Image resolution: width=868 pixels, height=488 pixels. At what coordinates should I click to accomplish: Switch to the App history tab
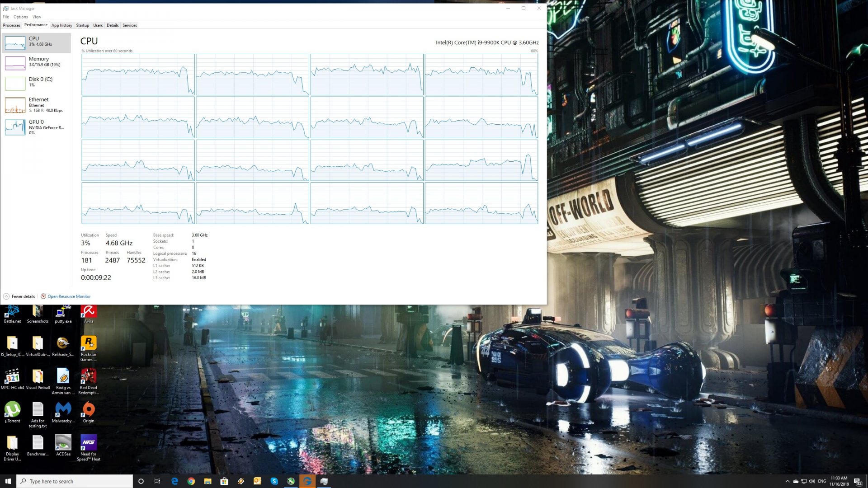point(61,25)
